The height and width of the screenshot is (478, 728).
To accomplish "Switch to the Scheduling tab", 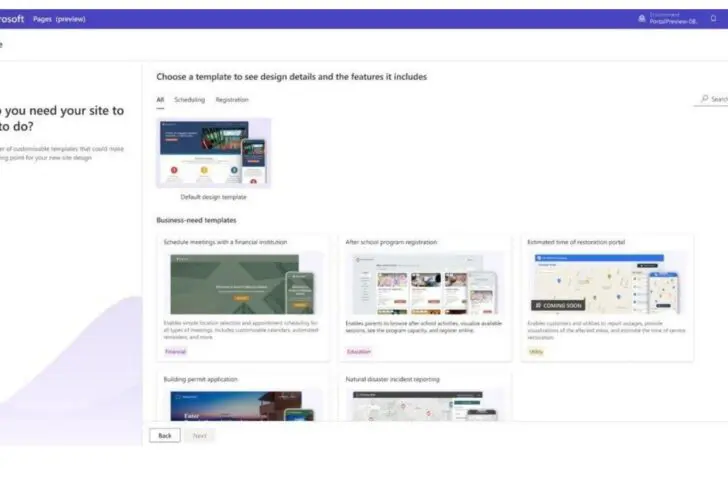I will click(189, 100).
